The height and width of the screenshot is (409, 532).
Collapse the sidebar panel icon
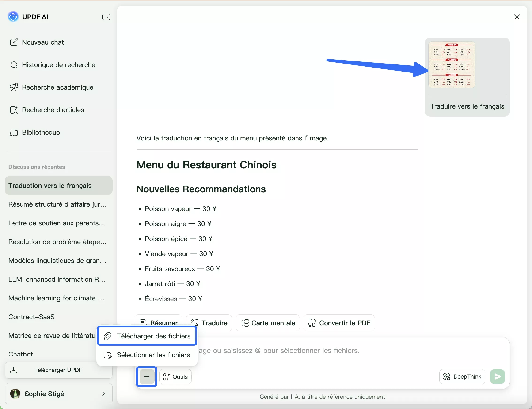point(106,17)
